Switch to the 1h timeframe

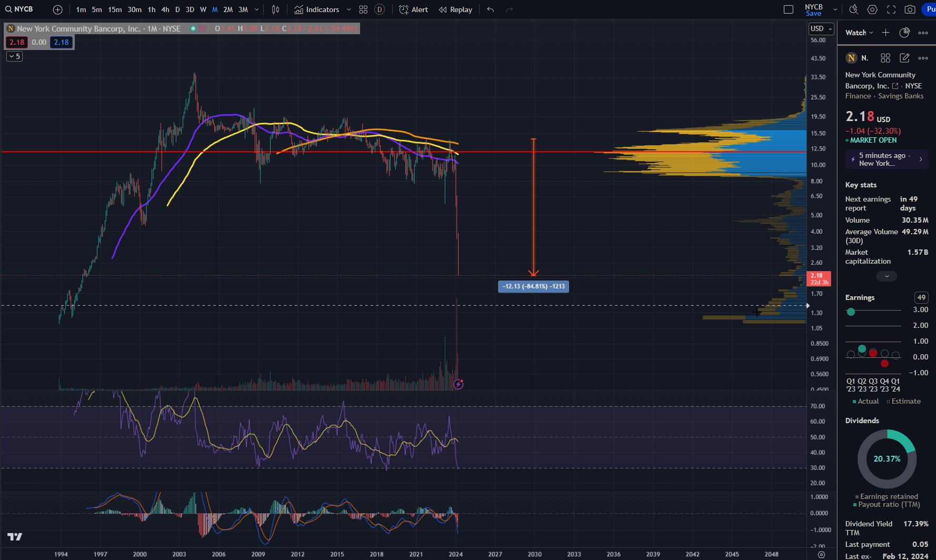[x=152, y=9]
